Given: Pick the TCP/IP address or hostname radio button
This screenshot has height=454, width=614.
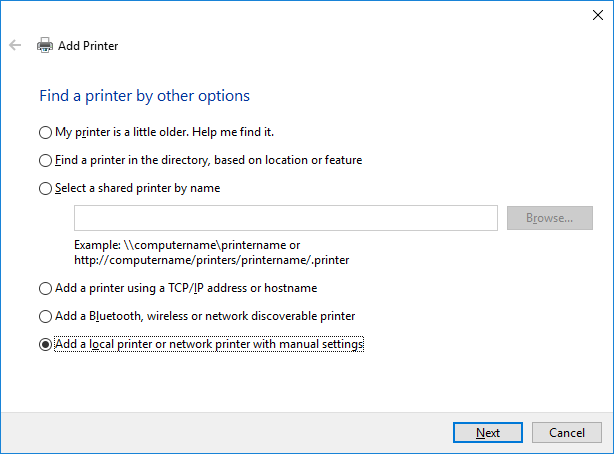Looking at the screenshot, I should click(45, 288).
